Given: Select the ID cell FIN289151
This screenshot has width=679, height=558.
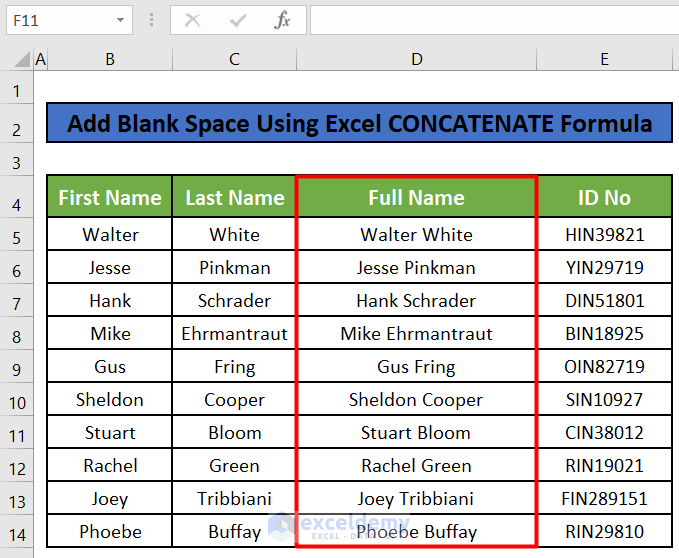Looking at the screenshot, I should [x=605, y=498].
